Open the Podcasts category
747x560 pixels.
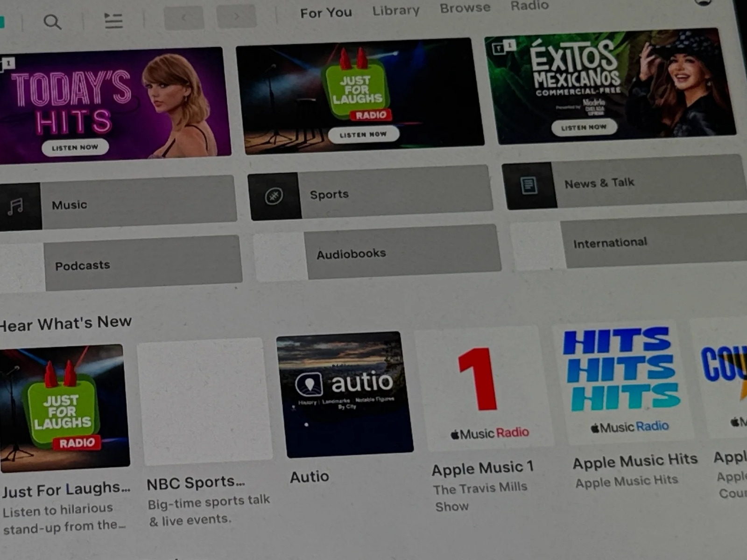coord(120,264)
